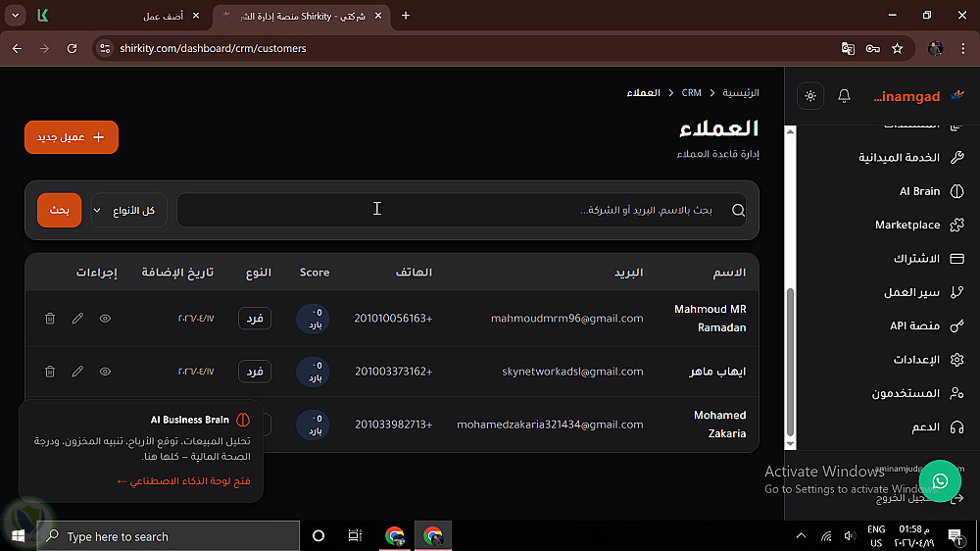Click the search magnifier icon in field
This screenshot has width=980, height=551.
pyautogui.click(x=738, y=210)
